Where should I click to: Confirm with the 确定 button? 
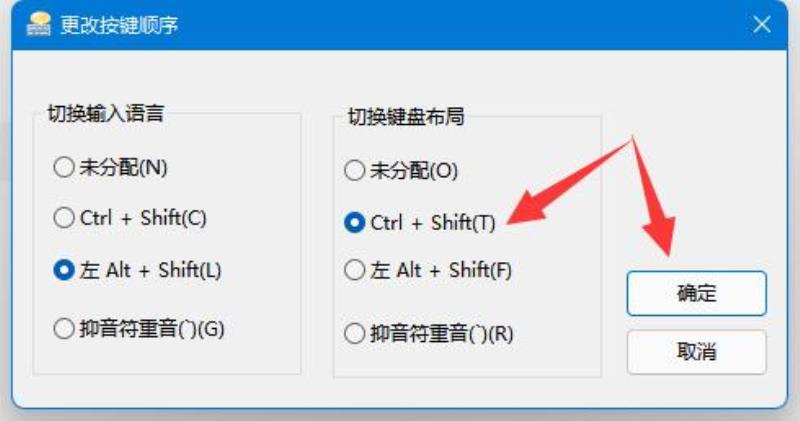click(696, 293)
